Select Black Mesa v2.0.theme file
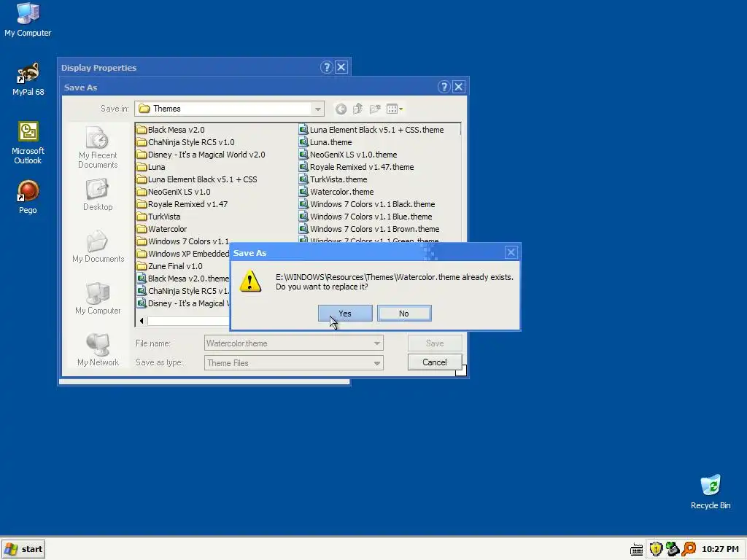The image size is (747, 560). click(183, 278)
